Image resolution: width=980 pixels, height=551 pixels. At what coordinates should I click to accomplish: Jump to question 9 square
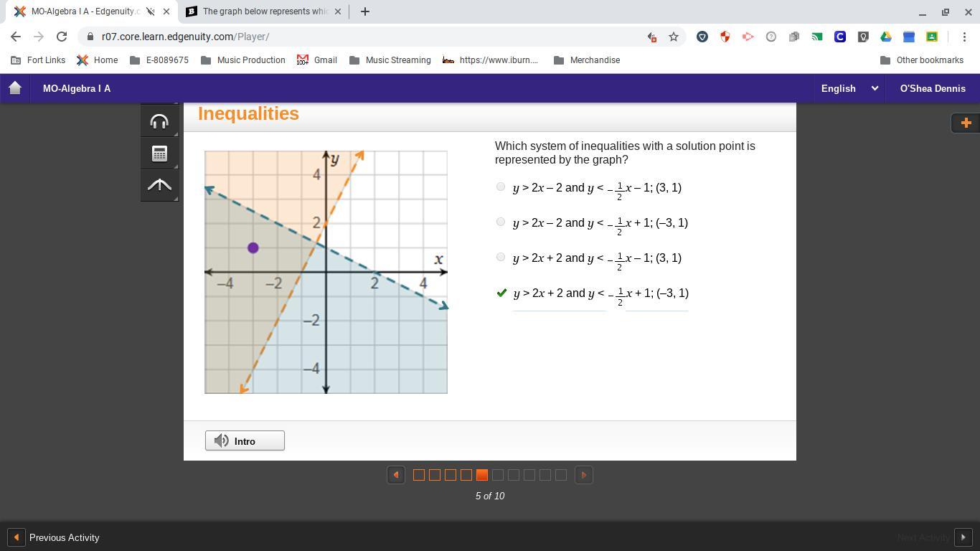pos(545,475)
